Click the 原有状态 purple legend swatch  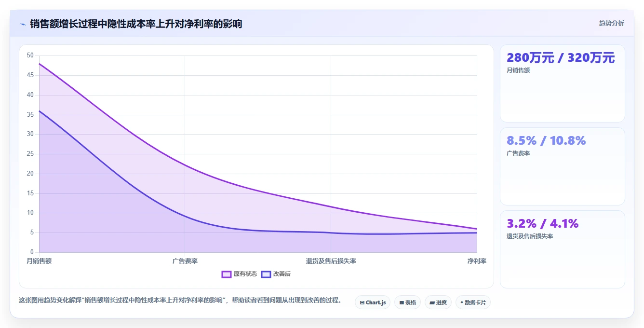pyautogui.click(x=227, y=274)
